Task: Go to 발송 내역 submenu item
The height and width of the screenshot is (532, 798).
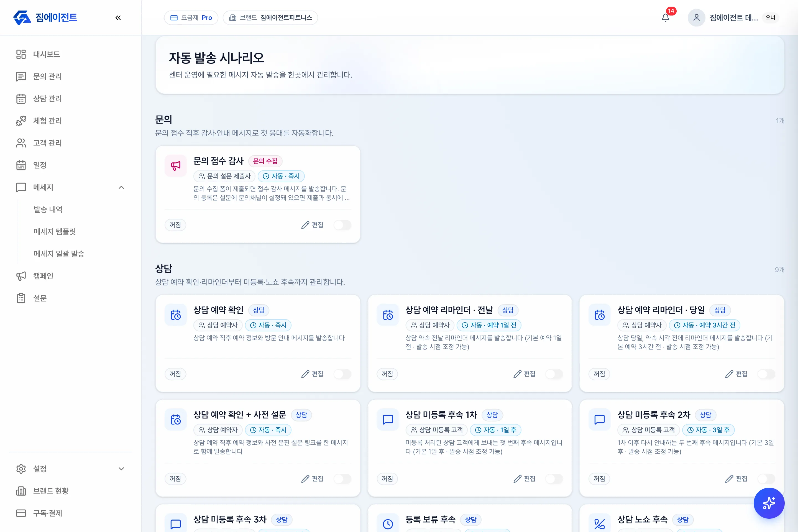Action: pyautogui.click(x=48, y=209)
